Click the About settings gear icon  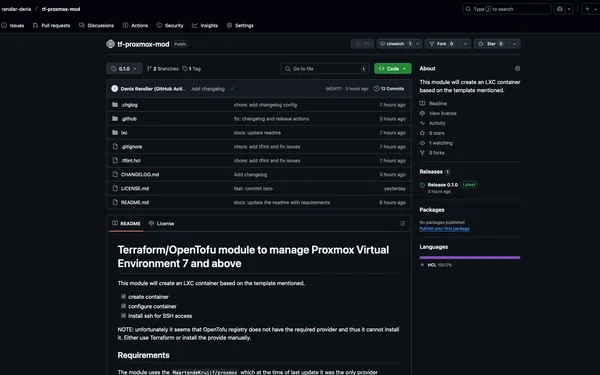point(517,68)
